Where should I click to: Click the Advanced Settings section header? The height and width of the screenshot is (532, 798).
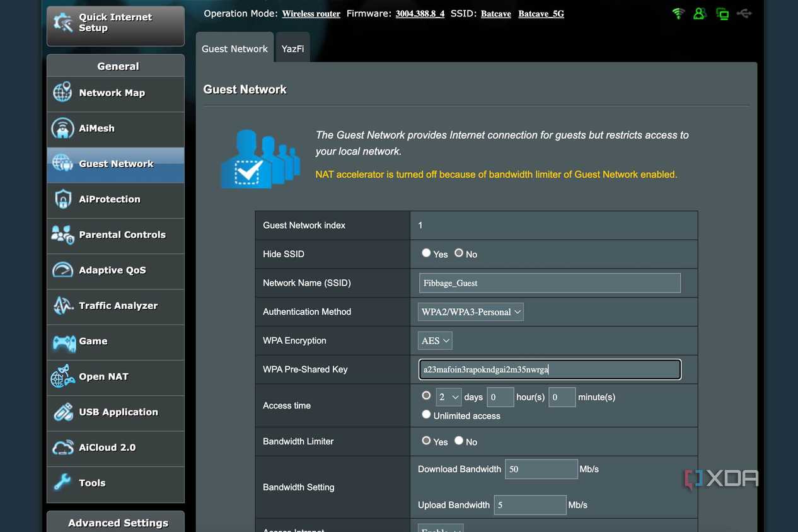pyautogui.click(x=115, y=522)
